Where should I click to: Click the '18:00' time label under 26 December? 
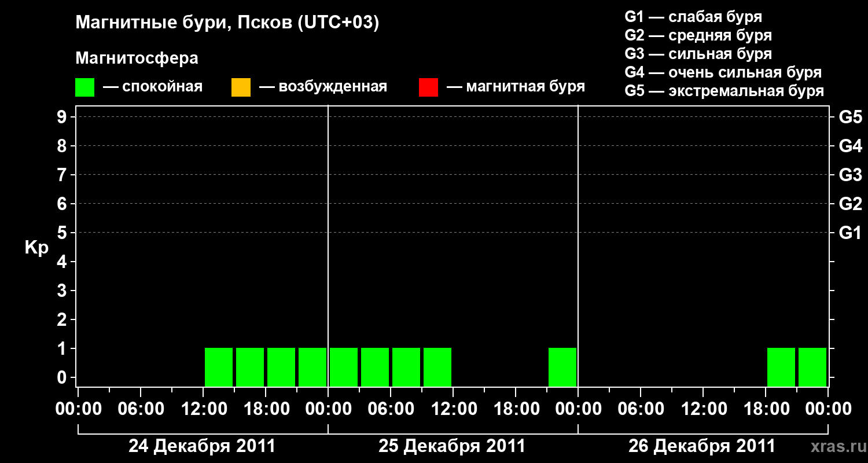(x=766, y=409)
